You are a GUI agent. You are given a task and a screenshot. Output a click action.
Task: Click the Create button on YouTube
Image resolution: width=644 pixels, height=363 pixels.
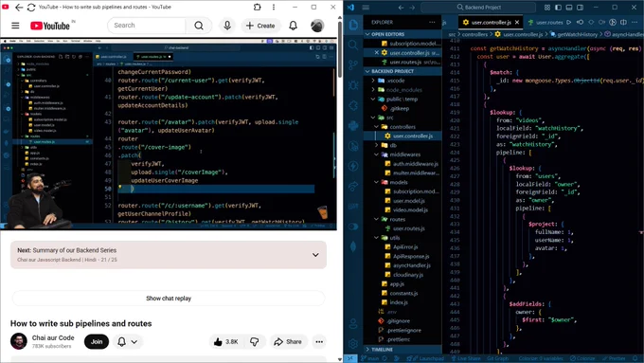click(x=260, y=26)
